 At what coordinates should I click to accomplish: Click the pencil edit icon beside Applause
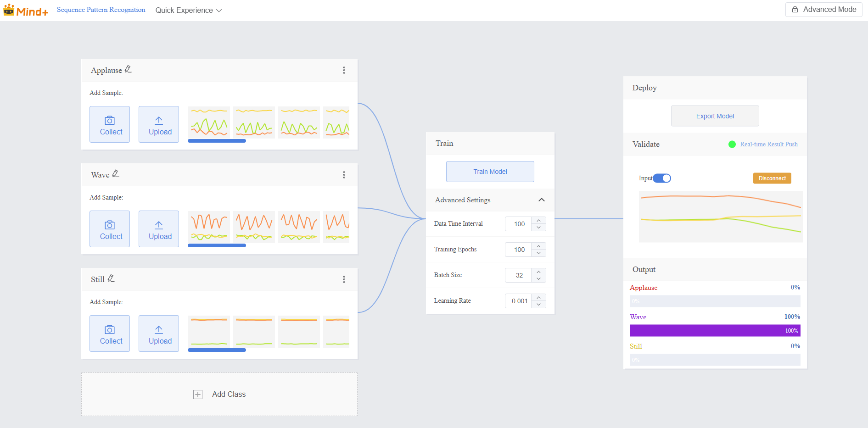(128, 69)
